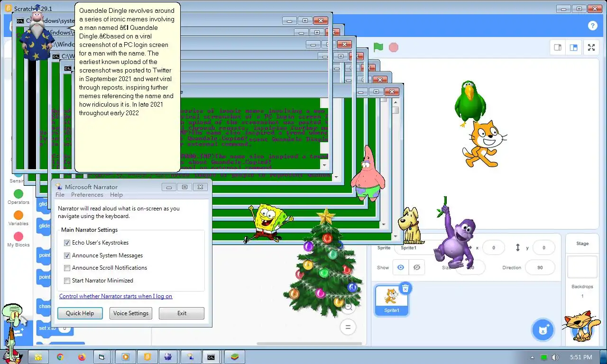Reset workspace zoom with equals button
The image size is (607, 364).
(348, 327)
